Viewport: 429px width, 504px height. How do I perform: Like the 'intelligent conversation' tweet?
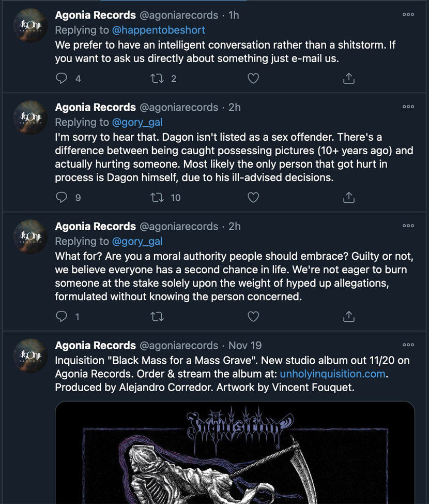click(253, 79)
